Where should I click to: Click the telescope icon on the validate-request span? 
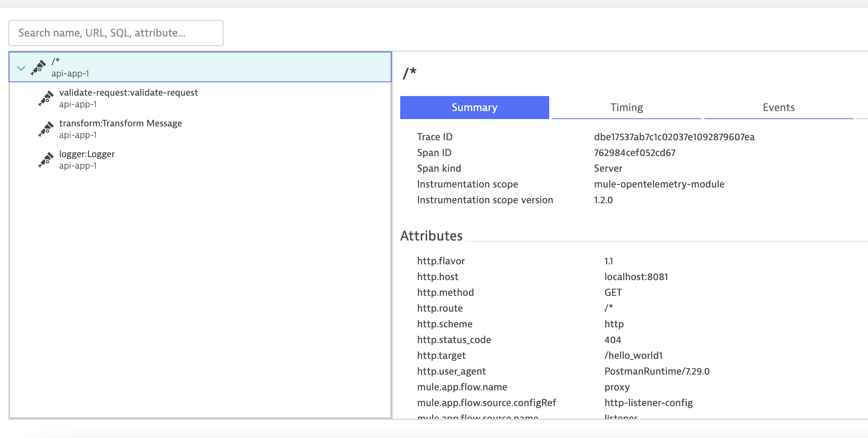46,98
